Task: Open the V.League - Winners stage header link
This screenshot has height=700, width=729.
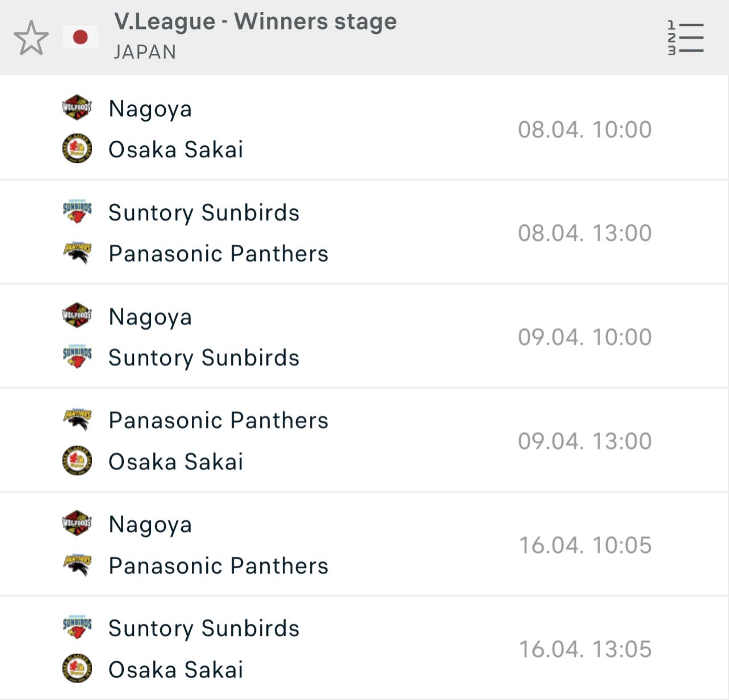Action: (x=255, y=22)
